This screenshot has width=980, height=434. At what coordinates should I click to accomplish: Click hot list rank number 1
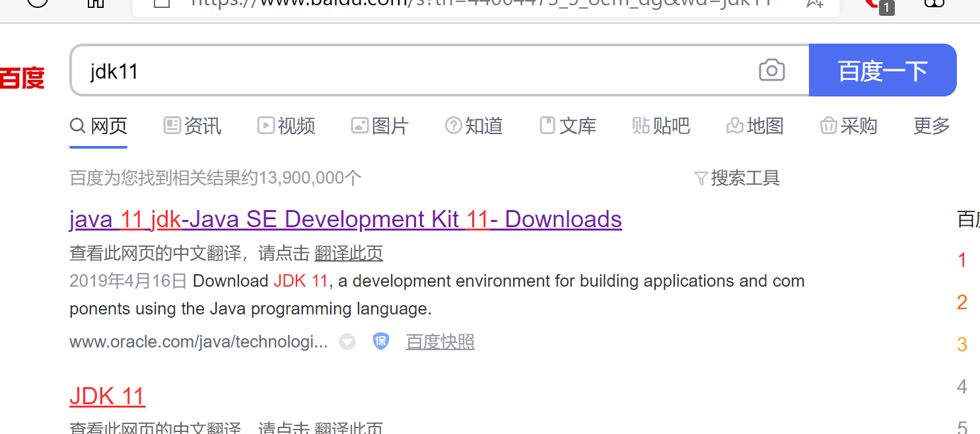point(962,260)
